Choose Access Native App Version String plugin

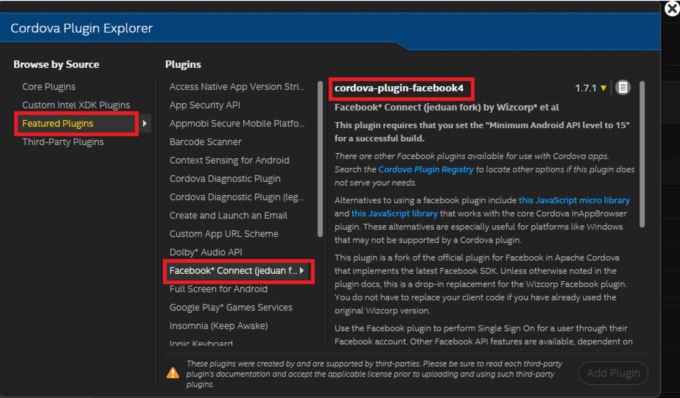tap(237, 87)
